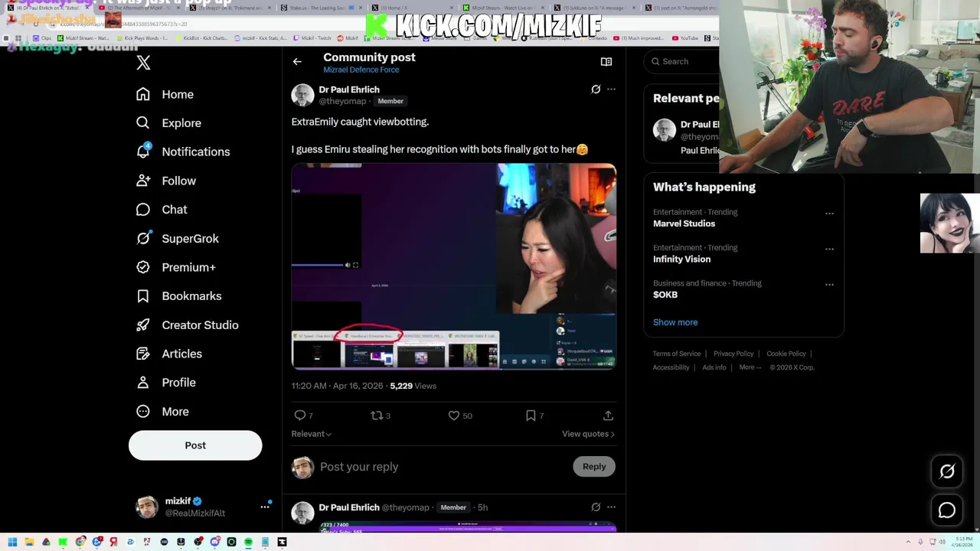Expand the footer More option

[x=750, y=367]
